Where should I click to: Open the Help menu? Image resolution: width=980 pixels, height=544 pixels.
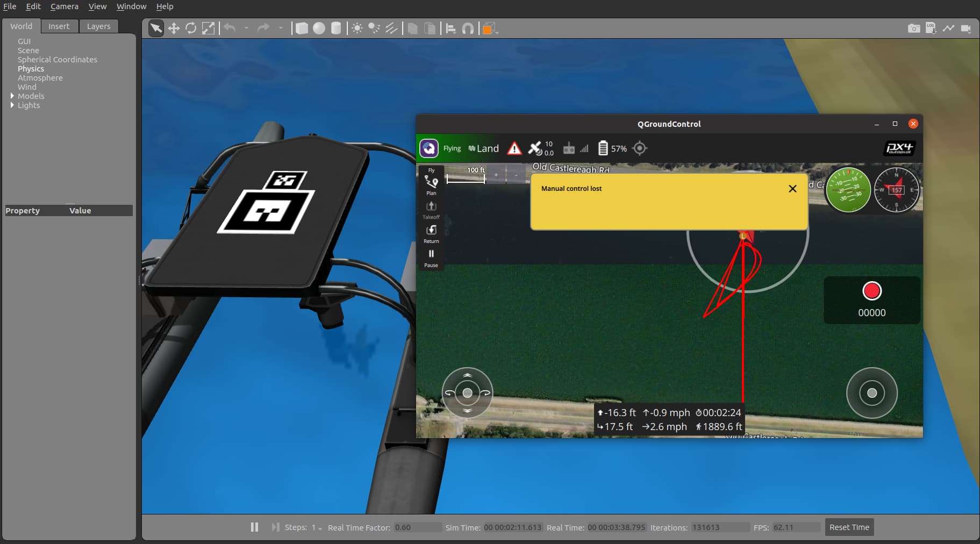tap(164, 6)
